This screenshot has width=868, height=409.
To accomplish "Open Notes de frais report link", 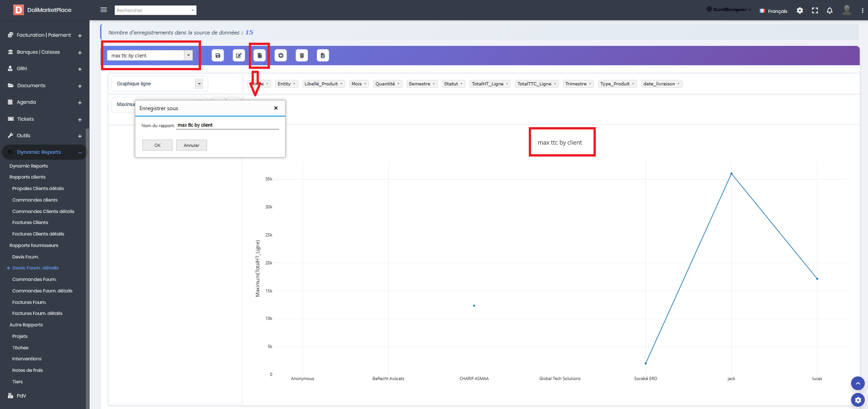I will click(28, 370).
